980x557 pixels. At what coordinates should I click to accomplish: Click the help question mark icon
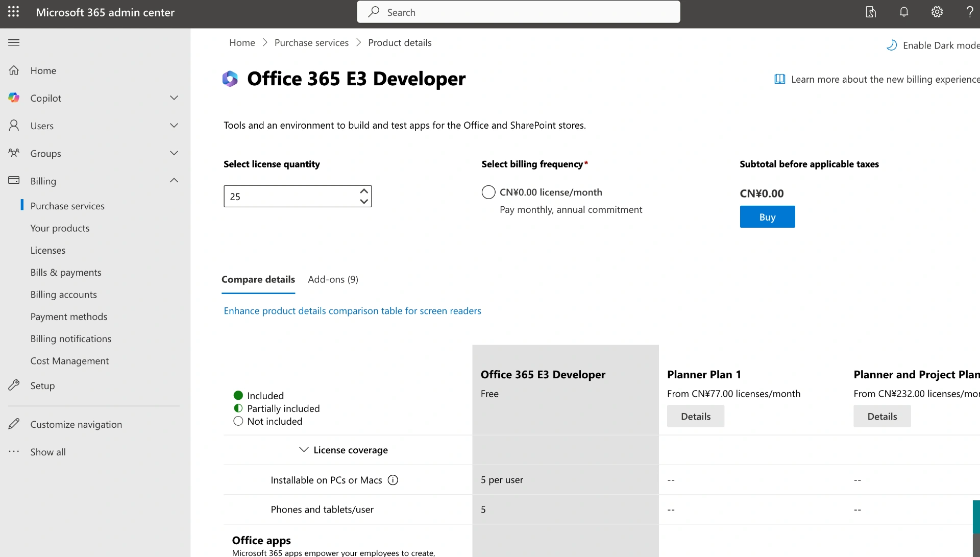pos(969,12)
